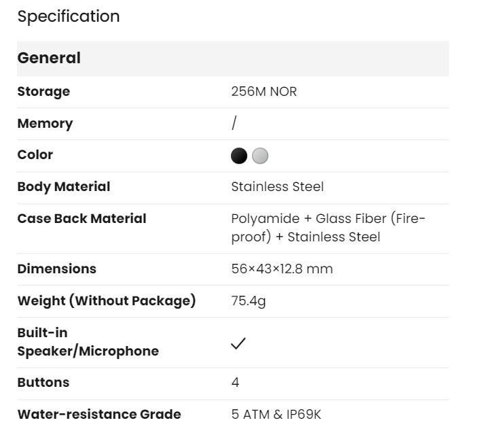This screenshot has height=429, width=504.
Task: Select the silver color swatch
Action: click(260, 156)
